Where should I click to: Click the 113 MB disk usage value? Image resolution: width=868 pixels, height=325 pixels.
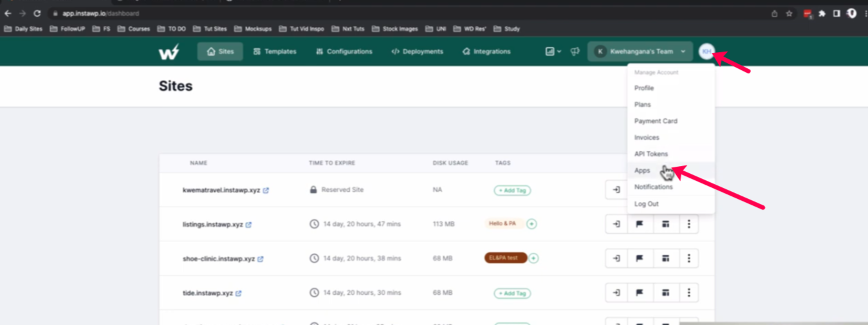click(x=444, y=224)
